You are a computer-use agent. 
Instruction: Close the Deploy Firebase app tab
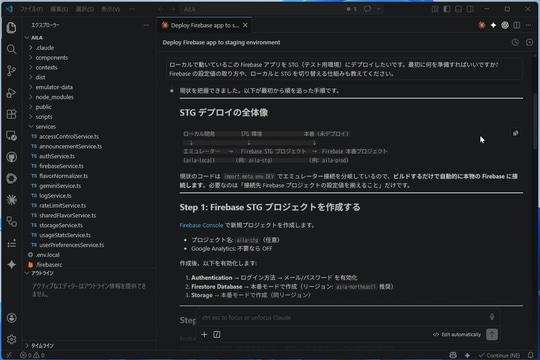[245, 25]
